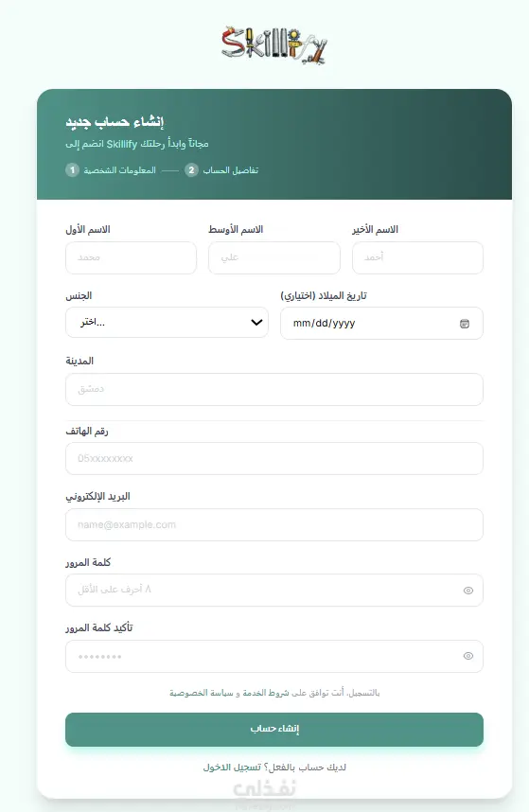
Task: Select the تفاصيل الحساب step label
Action: coord(230,169)
